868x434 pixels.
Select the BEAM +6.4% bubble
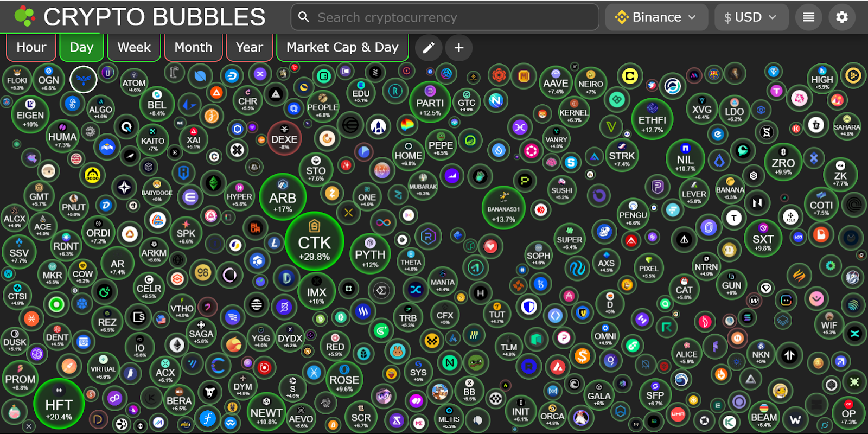pos(764,417)
